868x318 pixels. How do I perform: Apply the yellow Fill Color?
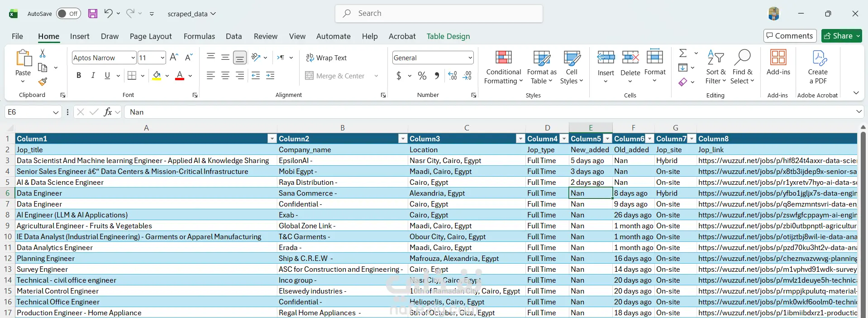(x=157, y=76)
